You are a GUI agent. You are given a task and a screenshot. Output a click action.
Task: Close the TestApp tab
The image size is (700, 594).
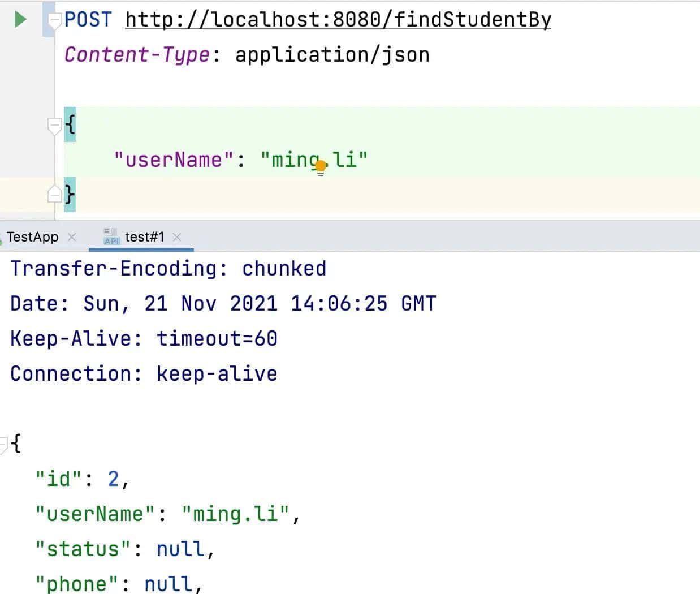(72, 237)
